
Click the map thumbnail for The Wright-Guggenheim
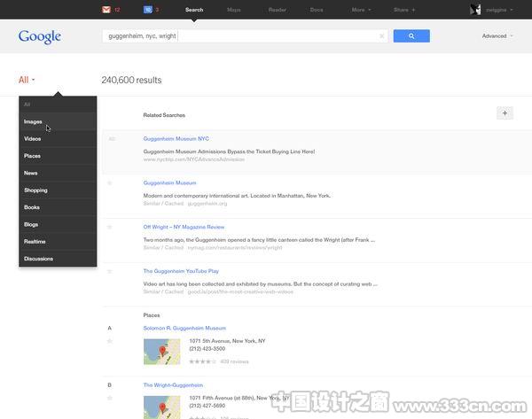click(162, 407)
